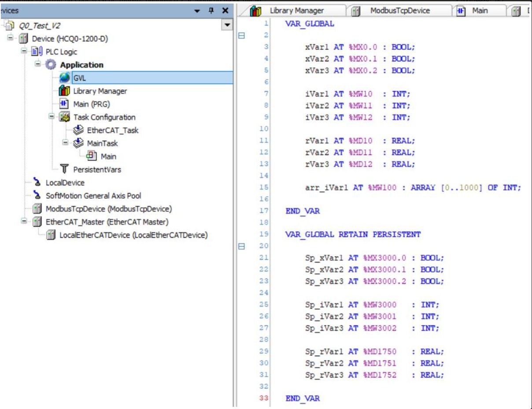Click the SoftMotion General Axis Pool icon

38,196
